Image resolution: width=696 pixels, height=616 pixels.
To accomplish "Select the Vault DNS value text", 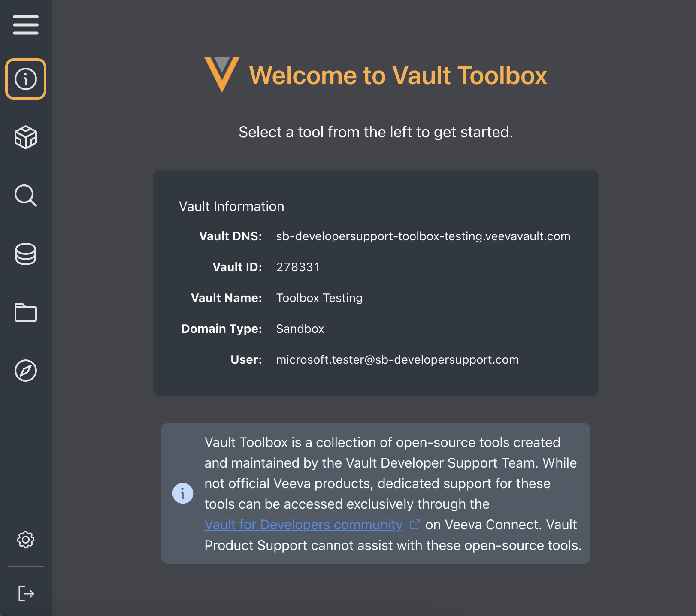I will pyautogui.click(x=423, y=236).
